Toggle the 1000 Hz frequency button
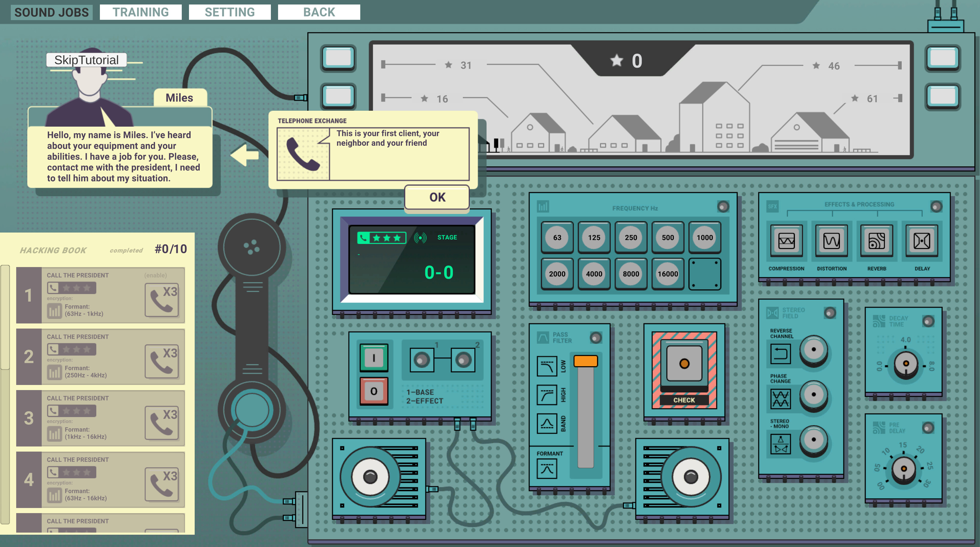 705,238
